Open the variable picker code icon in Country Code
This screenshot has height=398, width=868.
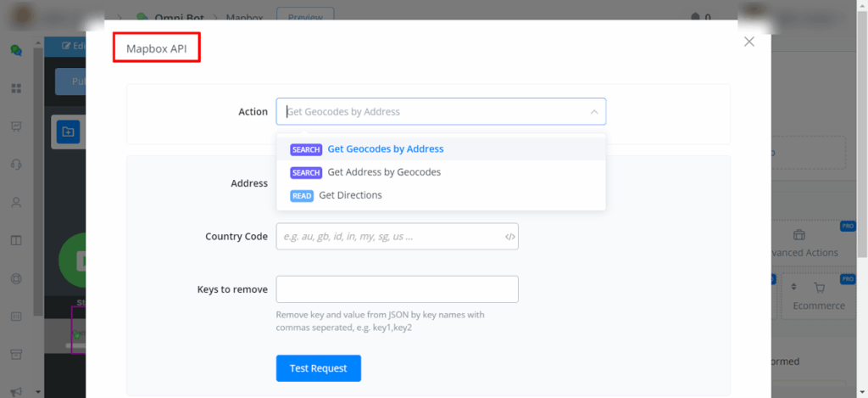509,237
